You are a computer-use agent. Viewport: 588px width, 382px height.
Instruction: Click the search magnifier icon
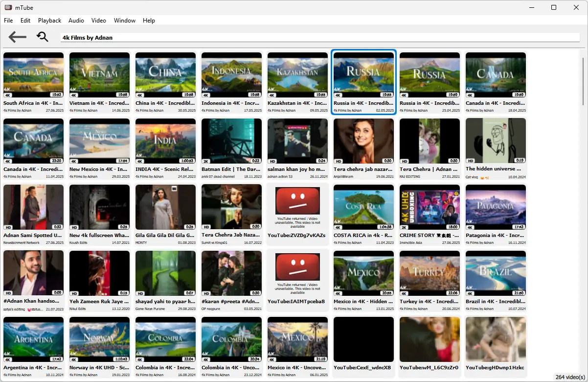42,37
